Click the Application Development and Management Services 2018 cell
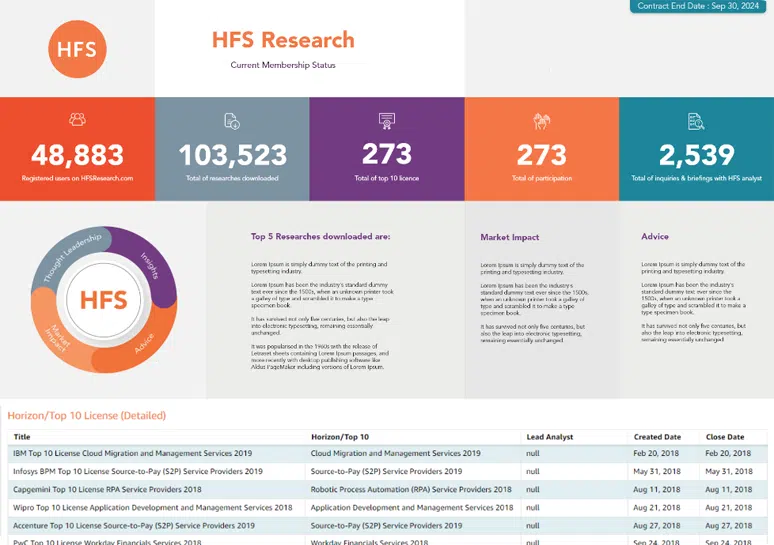Viewport: 774px width, 545px height. [412, 507]
